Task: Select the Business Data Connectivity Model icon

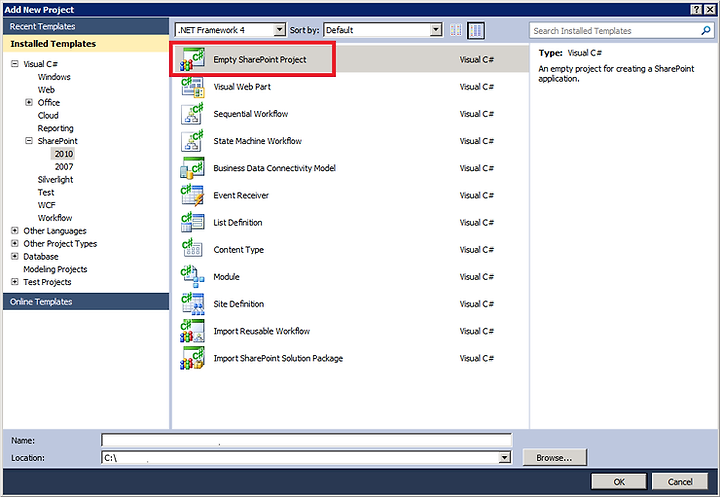Action: point(192,168)
